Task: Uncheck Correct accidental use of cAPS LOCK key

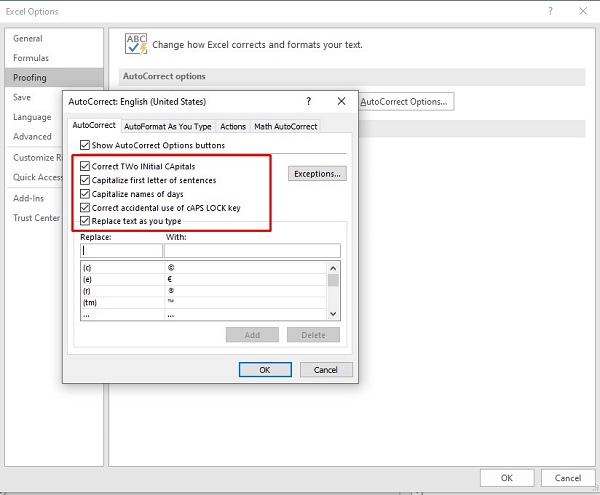Action: pyautogui.click(x=85, y=208)
